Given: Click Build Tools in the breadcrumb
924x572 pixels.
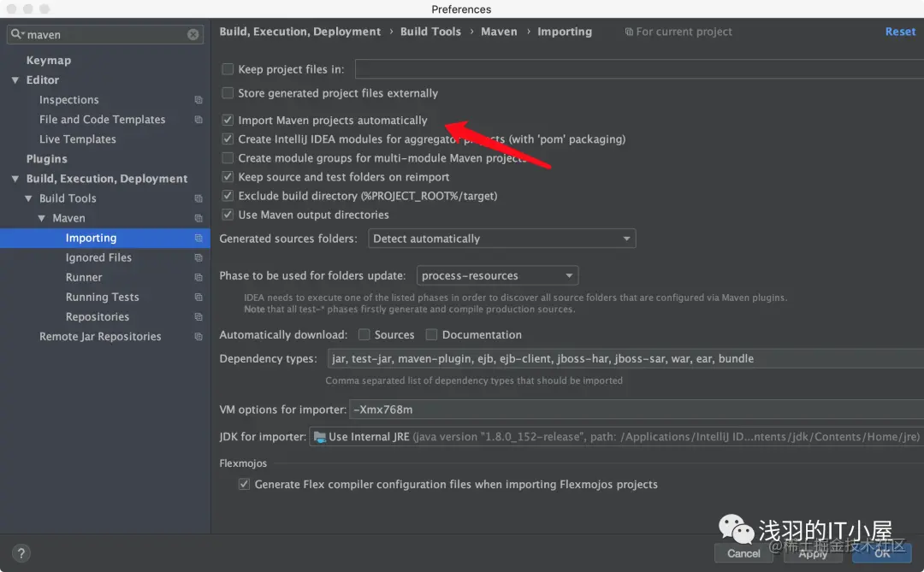Looking at the screenshot, I should [430, 32].
